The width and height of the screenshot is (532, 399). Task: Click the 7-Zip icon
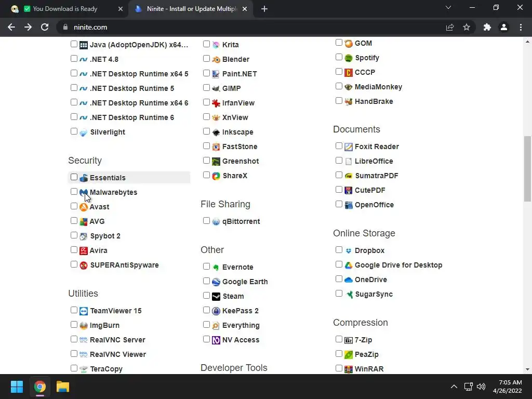[x=349, y=340]
